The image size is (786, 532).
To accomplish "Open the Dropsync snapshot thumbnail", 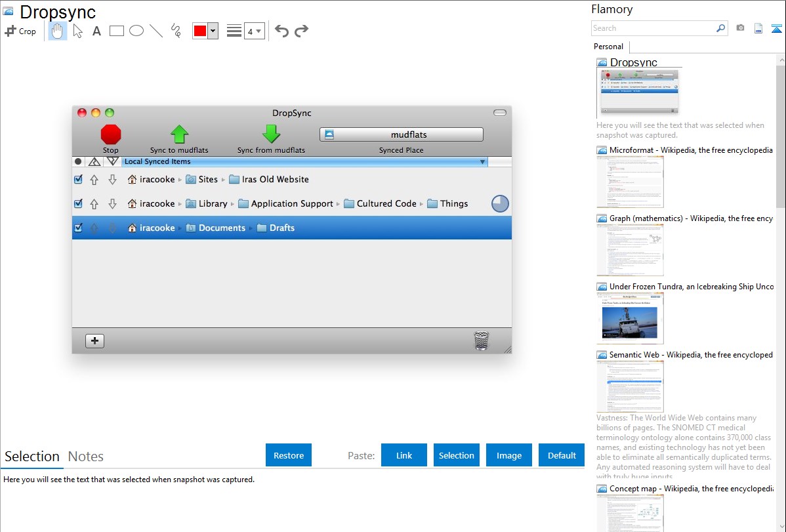I will [x=639, y=92].
